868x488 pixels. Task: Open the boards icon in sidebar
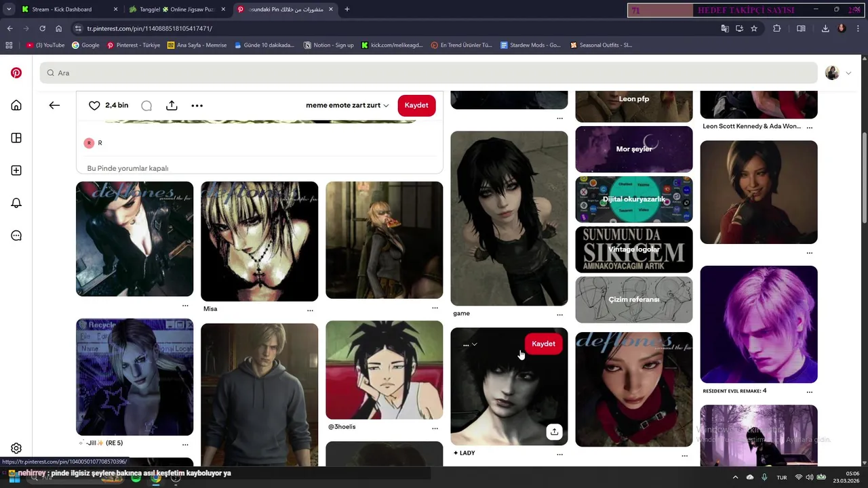pyautogui.click(x=16, y=138)
